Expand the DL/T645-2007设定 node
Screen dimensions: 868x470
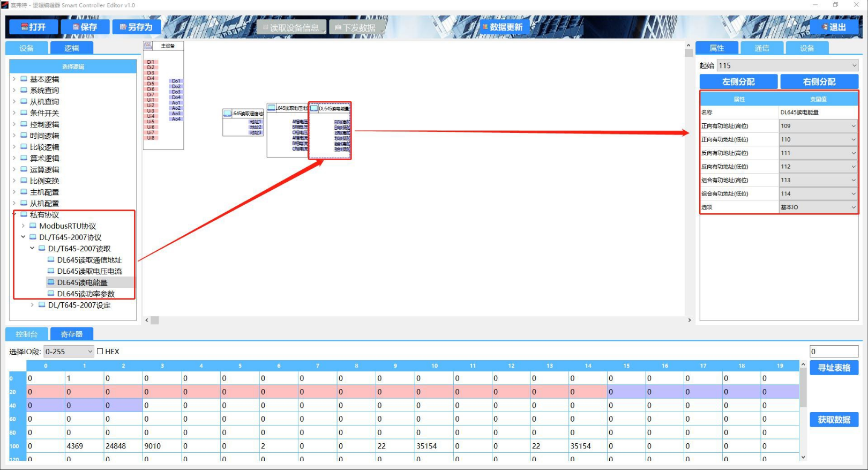(32, 305)
